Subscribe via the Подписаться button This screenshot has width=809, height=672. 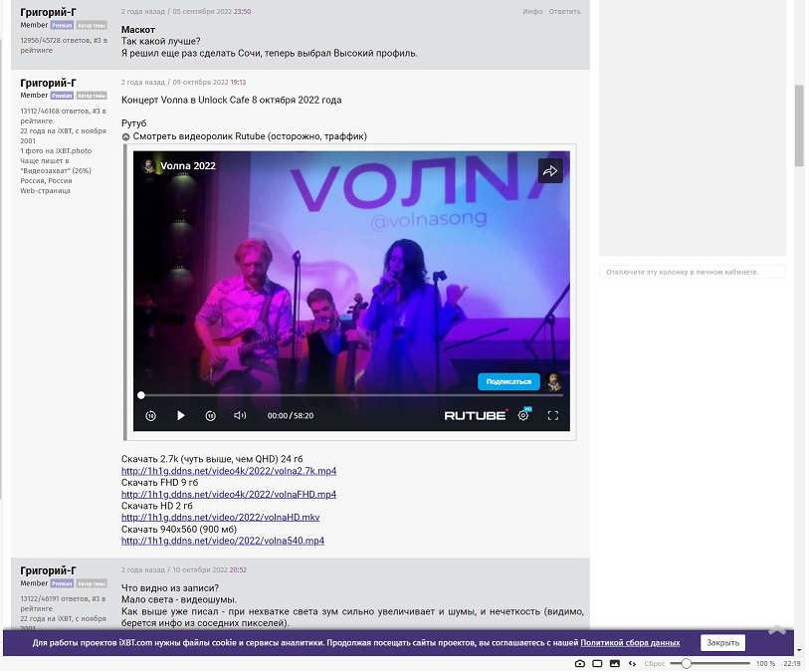508,382
